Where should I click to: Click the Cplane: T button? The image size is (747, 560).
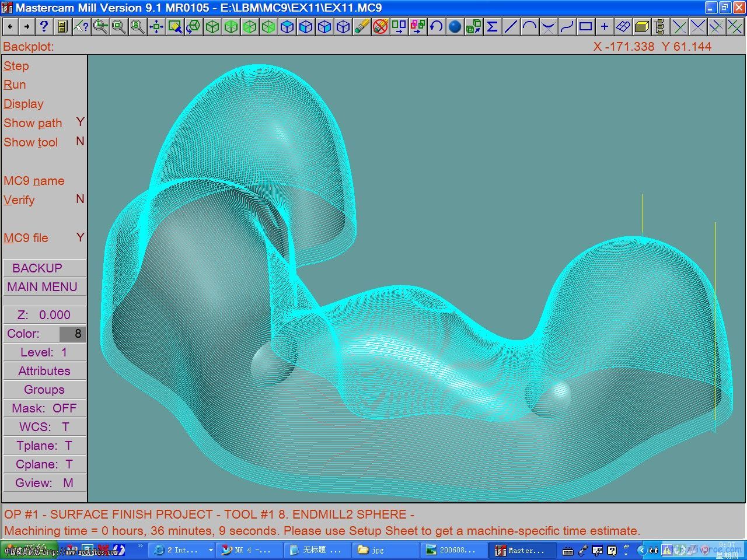[x=44, y=464]
